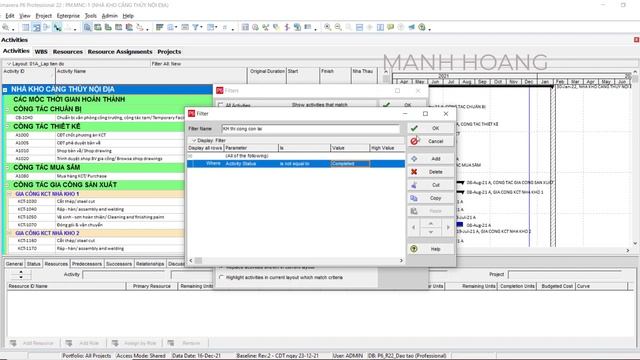640x360 pixels.
Task: Click the activity stepper arrows in details pane
Action: click(21, 274)
